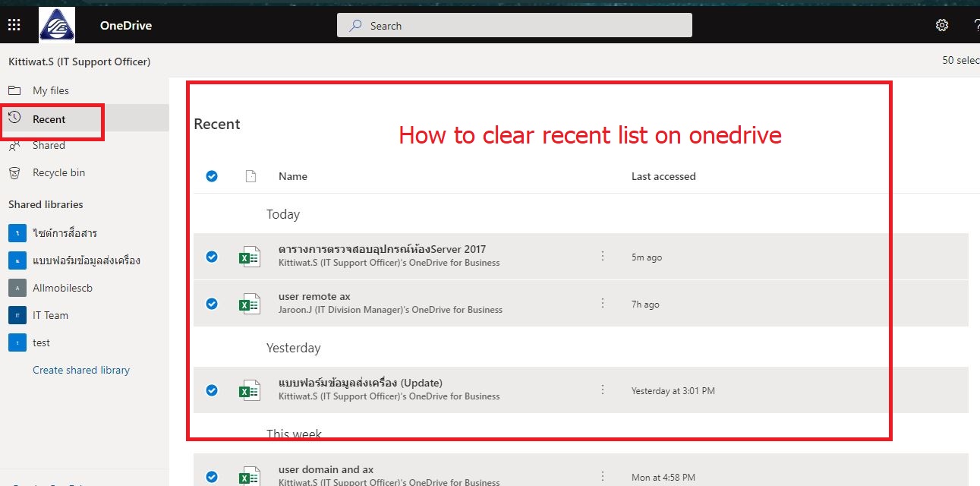Click the Today group heading
This screenshot has width=980, height=486.
pos(283,214)
